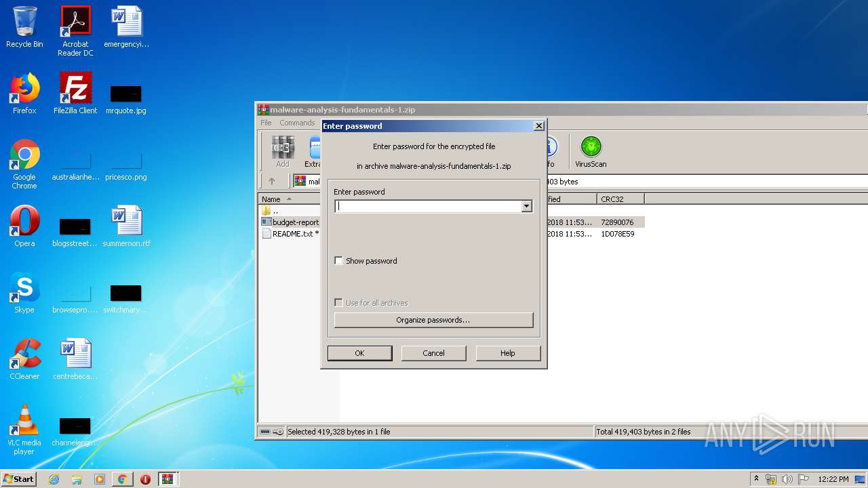Sort by the CRC32 column header
This screenshot has height=488, width=868.
620,199
